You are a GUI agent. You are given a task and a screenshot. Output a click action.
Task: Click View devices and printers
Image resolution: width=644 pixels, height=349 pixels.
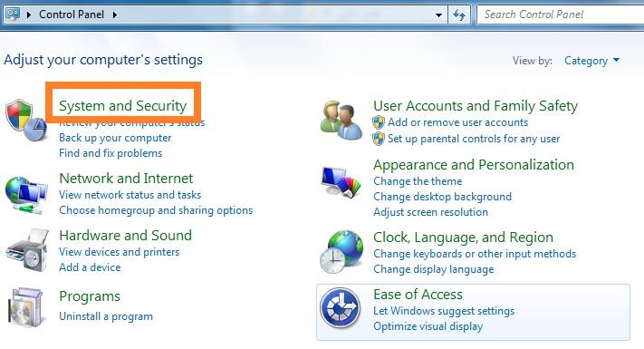pos(119,252)
